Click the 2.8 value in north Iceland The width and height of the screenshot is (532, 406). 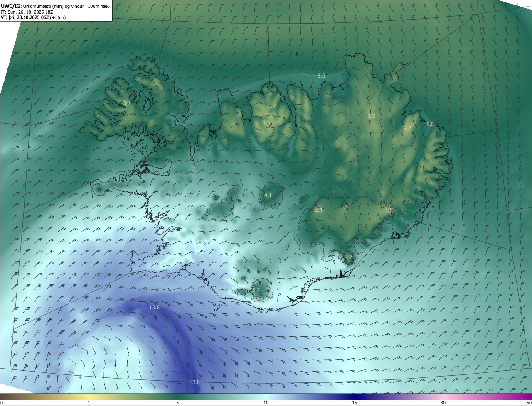click(x=267, y=123)
